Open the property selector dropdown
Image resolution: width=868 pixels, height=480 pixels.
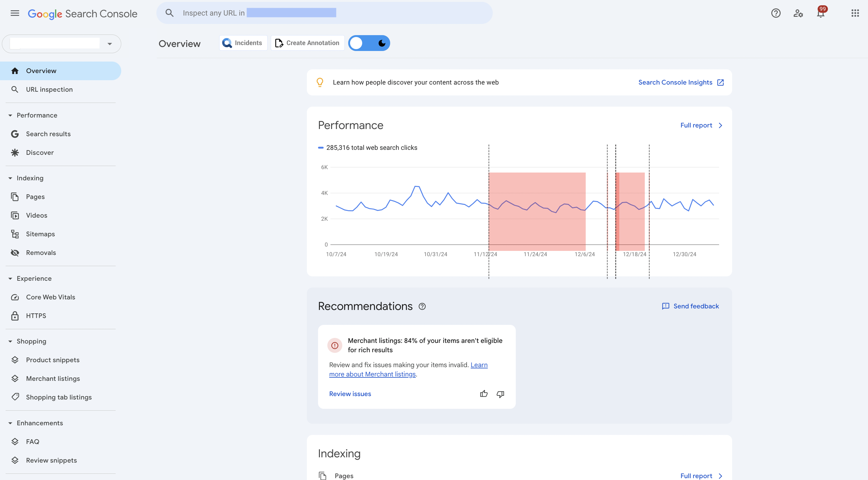point(109,44)
